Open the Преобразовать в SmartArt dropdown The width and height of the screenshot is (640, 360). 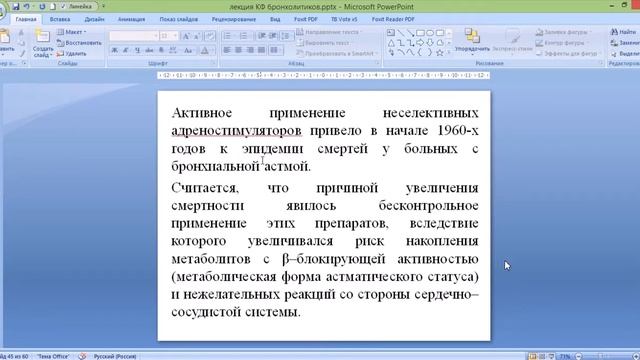[337, 53]
